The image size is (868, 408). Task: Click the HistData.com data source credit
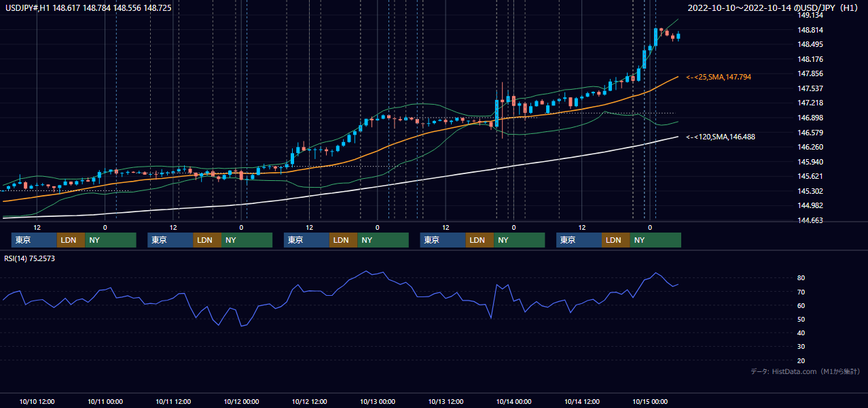click(806, 371)
